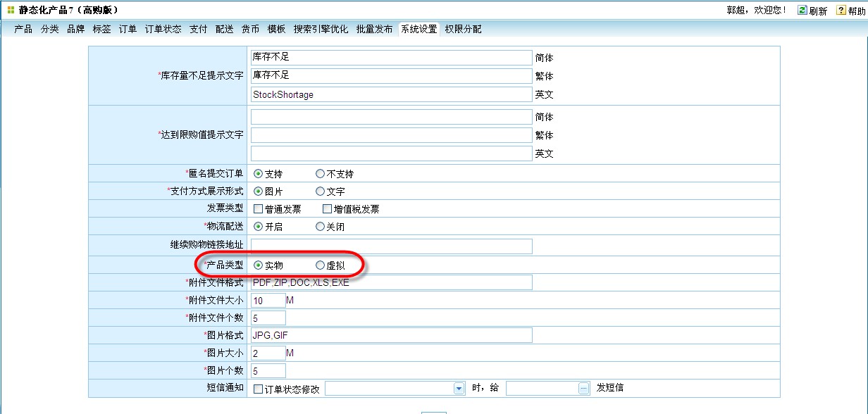Open the 权限分配 tab

click(x=463, y=29)
